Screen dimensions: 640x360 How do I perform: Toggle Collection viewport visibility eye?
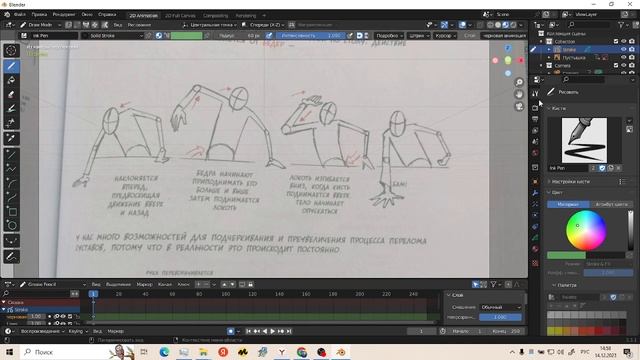623,41
